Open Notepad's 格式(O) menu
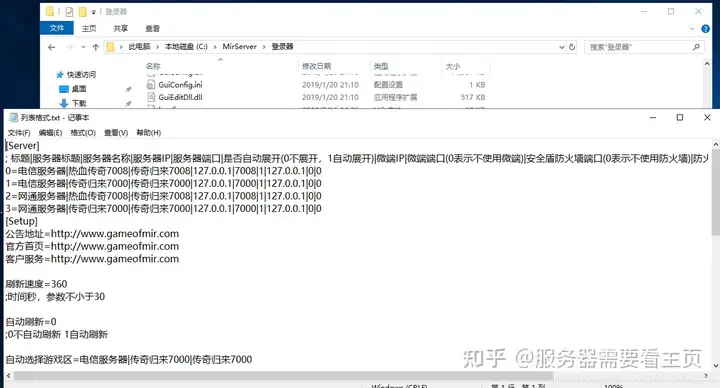 (x=83, y=133)
